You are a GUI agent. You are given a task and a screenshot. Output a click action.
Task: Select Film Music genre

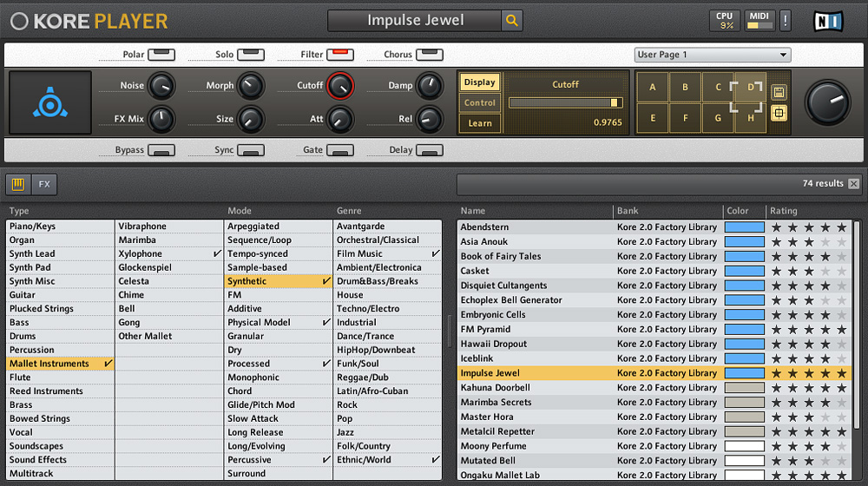point(387,253)
